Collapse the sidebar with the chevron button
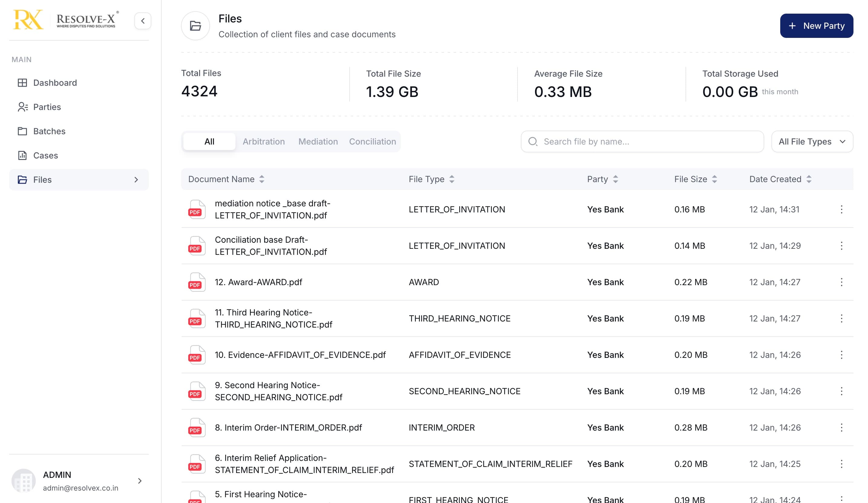The image size is (868, 503). [x=143, y=21]
